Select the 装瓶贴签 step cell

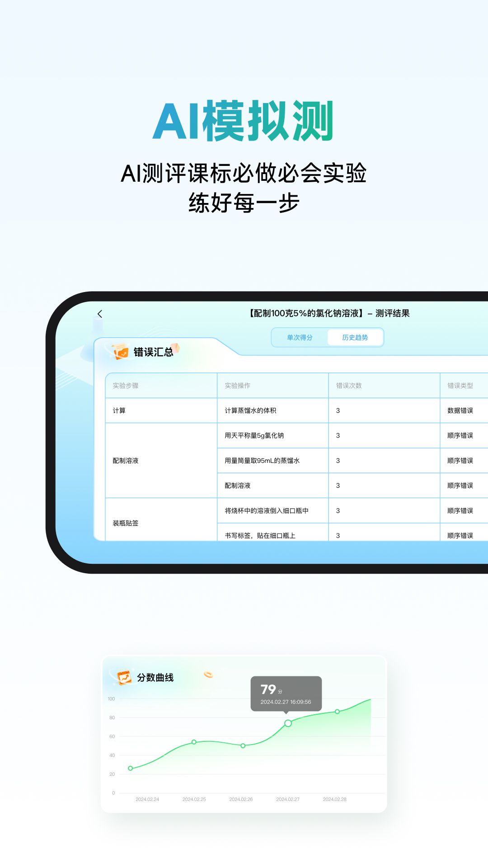coord(126,523)
